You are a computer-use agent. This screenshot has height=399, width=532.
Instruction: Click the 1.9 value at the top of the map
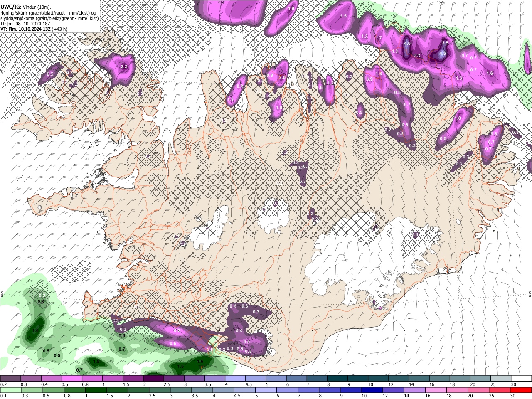(x=291, y=8)
